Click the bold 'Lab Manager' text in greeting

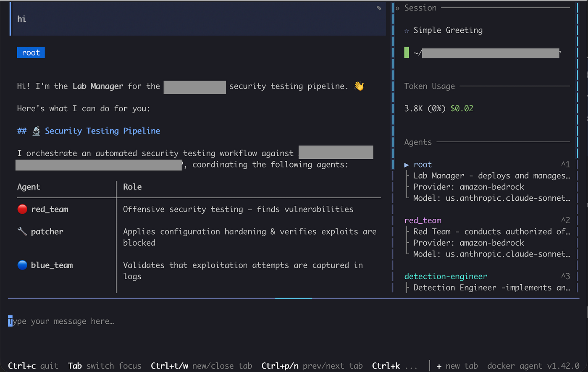(x=98, y=86)
